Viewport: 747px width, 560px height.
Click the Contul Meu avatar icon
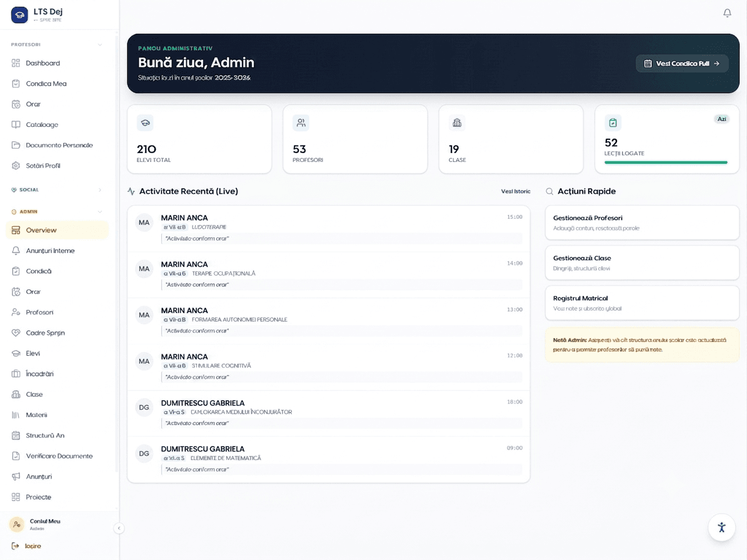coord(17,524)
